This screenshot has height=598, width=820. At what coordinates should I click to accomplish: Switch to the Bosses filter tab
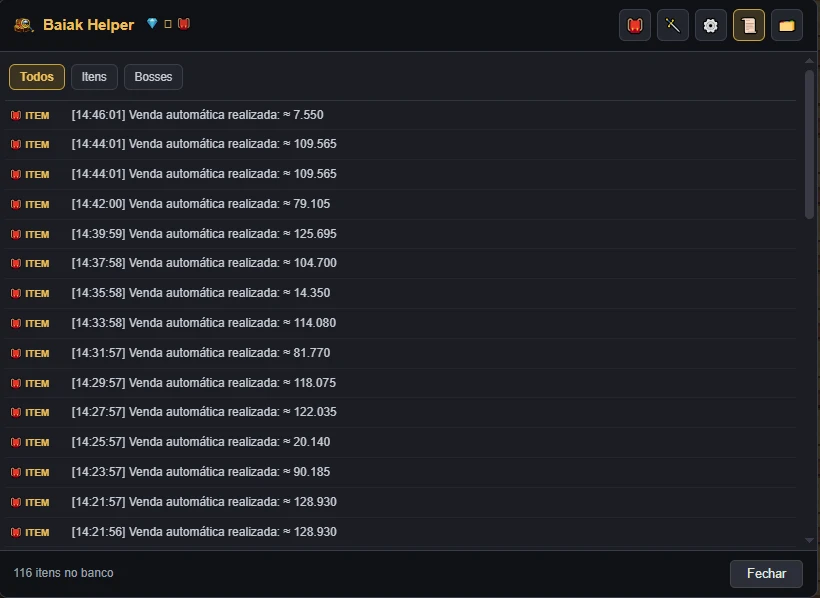pyautogui.click(x=153, y=77)
